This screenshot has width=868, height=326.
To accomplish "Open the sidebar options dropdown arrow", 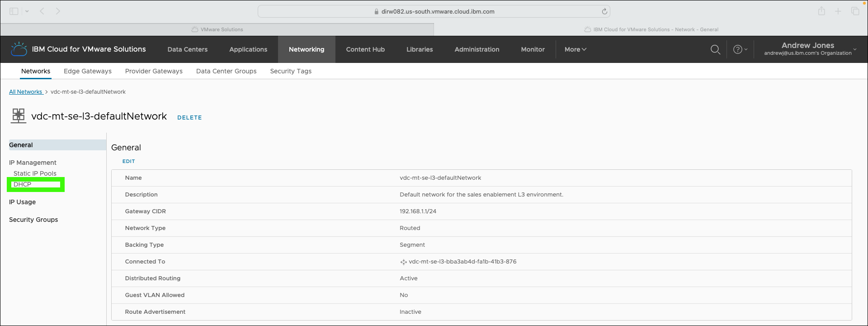I will coord(27,11).
